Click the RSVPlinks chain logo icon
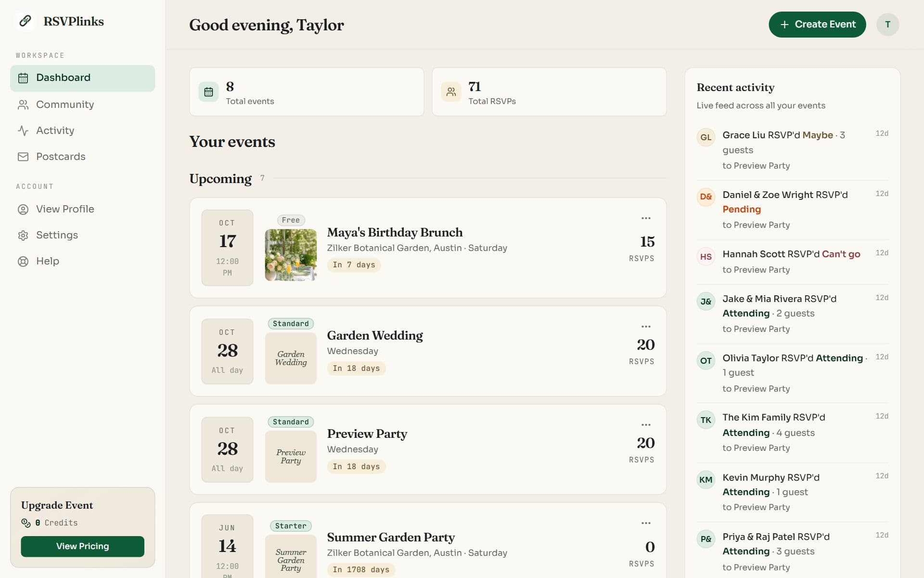Image resolution: width=924 pixels, height=578 pixels. tap(25, 21)
